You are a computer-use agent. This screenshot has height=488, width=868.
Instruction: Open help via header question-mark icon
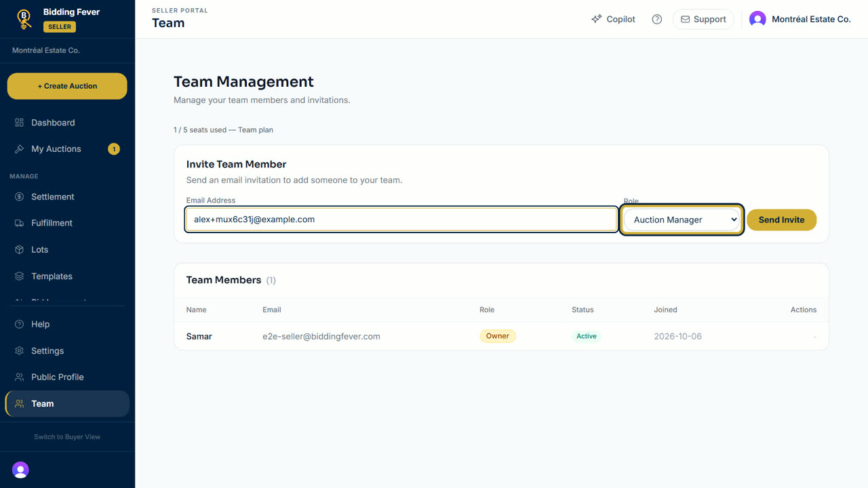point(656,19)
